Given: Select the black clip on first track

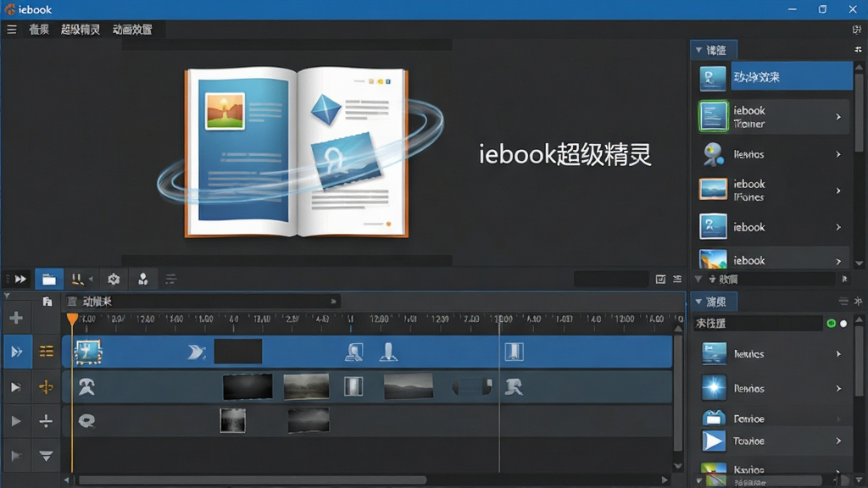Looking at the screenshot, I should coord(238,352).
